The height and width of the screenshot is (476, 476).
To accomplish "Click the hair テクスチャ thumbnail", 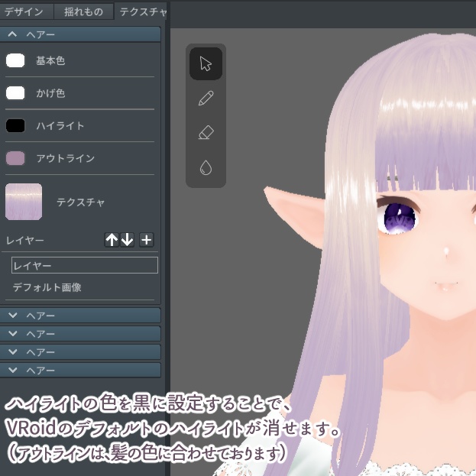I will click(24, 202).
